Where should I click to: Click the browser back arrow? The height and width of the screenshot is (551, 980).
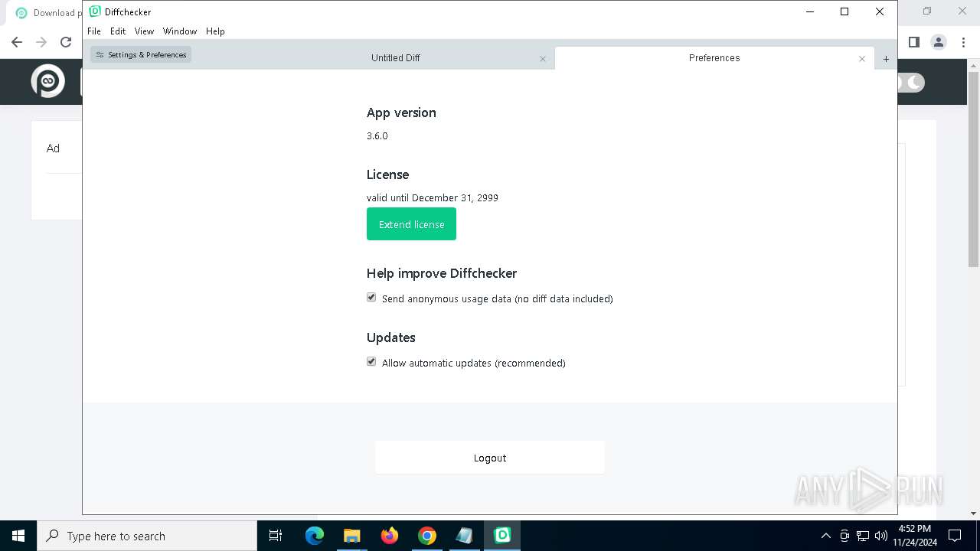coord(17,42)
